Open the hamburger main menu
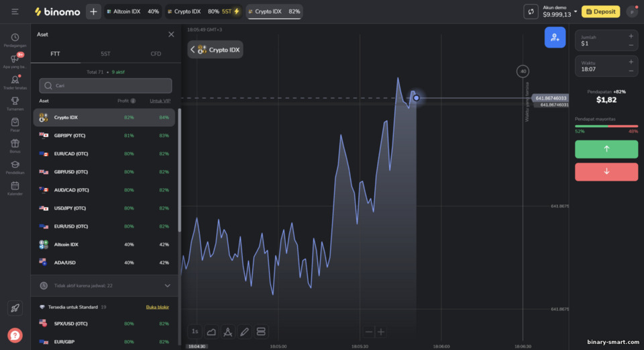The image size is (644, 350). tap(15, 11)
